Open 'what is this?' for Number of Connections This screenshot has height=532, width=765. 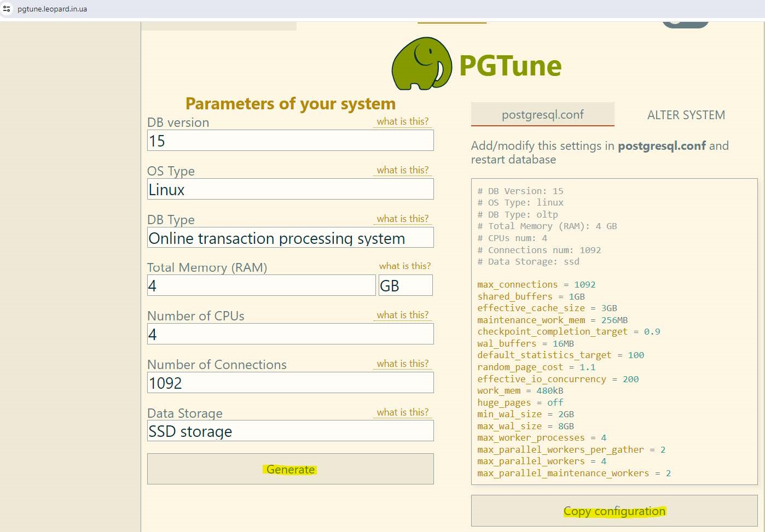coord(403,364)
